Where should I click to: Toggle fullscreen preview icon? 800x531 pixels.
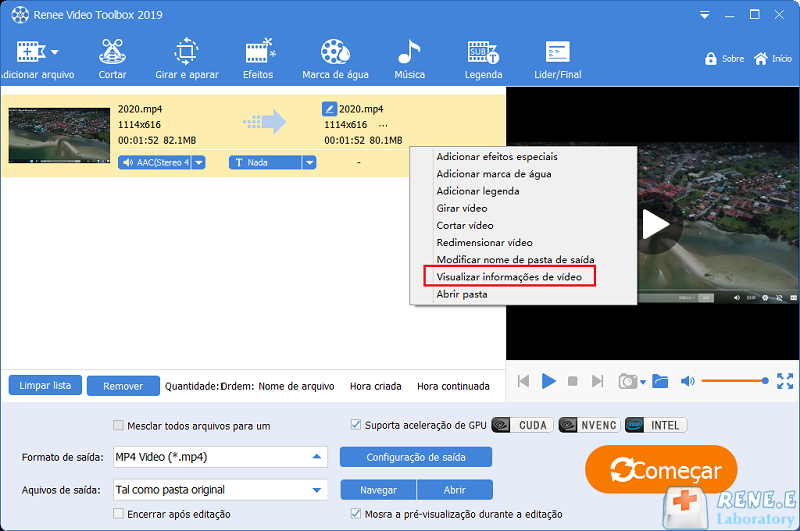[x=785, y=381]
